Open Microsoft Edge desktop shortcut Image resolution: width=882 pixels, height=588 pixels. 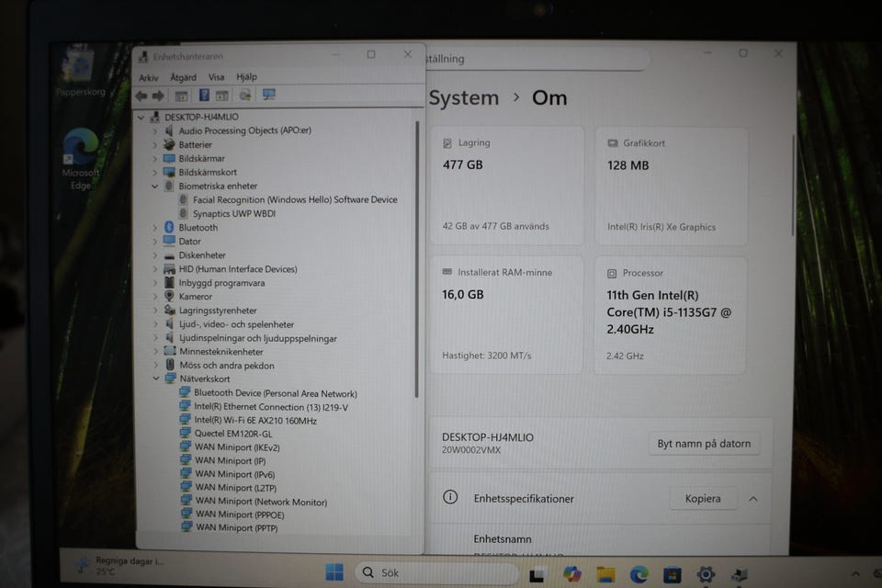[81, 159]
